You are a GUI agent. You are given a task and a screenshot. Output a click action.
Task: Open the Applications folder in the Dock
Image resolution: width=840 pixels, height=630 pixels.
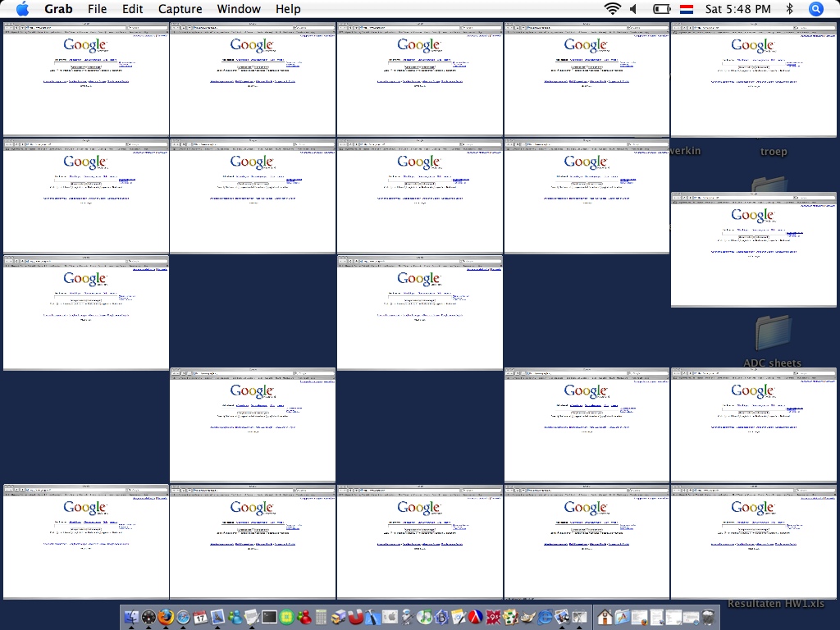point(622,618)
